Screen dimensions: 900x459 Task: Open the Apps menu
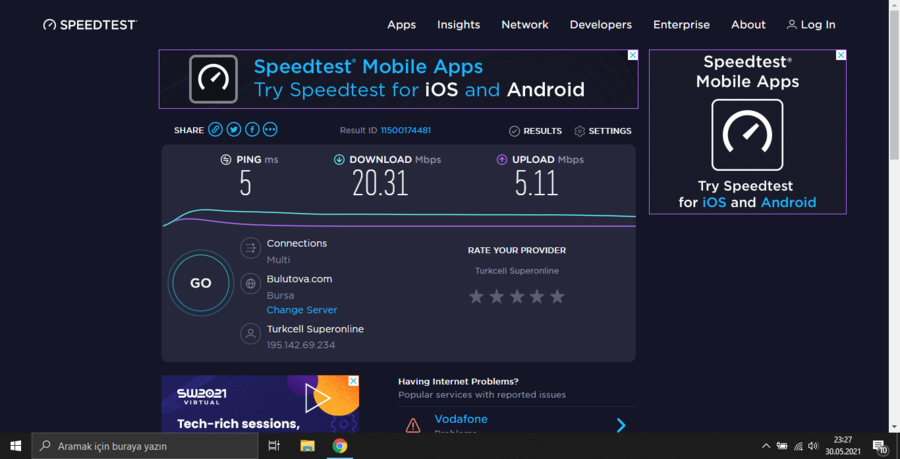click(x=401, y=25)
